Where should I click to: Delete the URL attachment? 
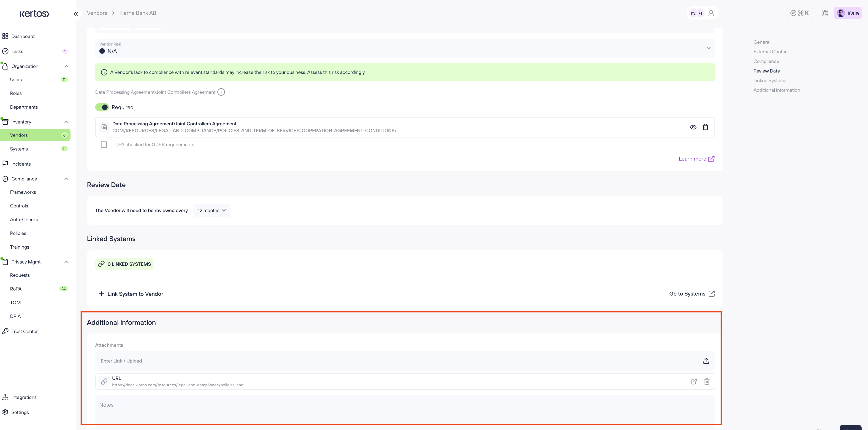coord(707,382)
